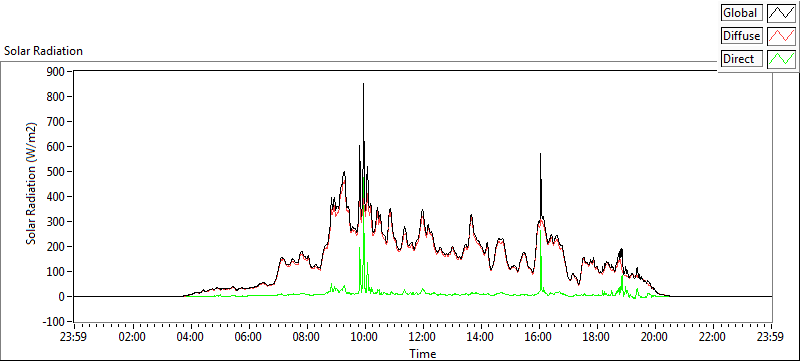Click the 300 y-axis tick label
This screenshot has width=800, height=361.
tap(55, 221)
